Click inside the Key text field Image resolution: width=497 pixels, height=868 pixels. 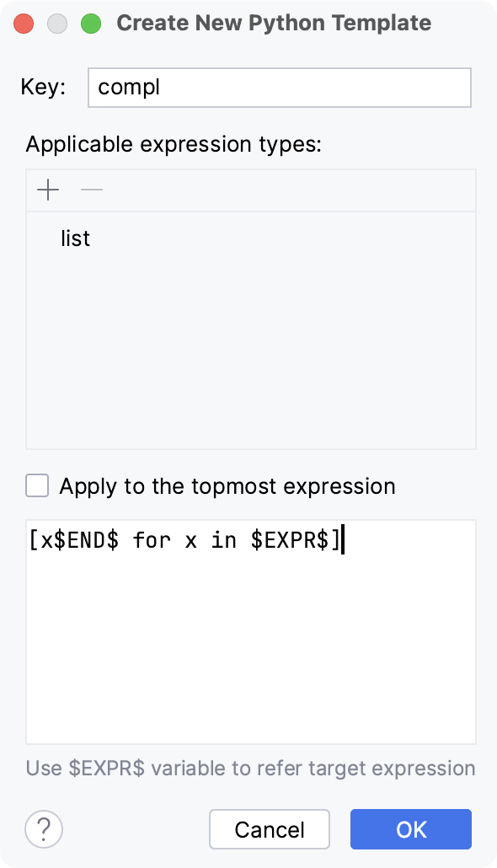[278, 87]
